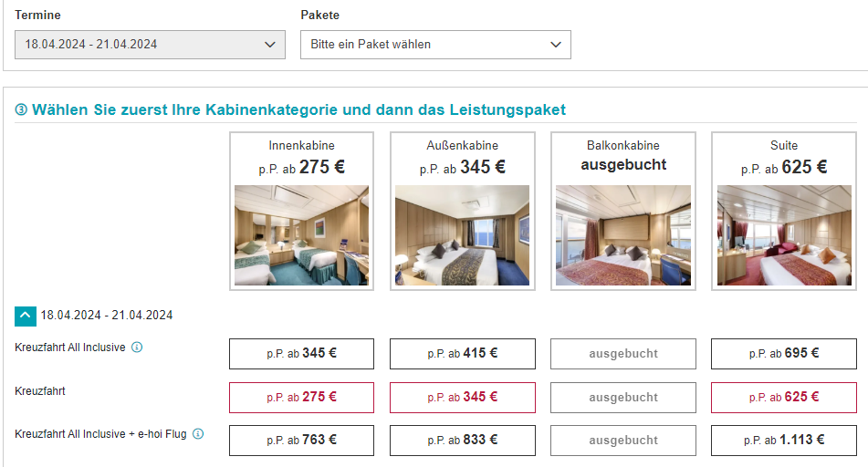The width and height of the screenshot is (868, 467).
Task: Choose e-hoi Flug Innenkabine for 763 €
Action: [x=302, y=441]
